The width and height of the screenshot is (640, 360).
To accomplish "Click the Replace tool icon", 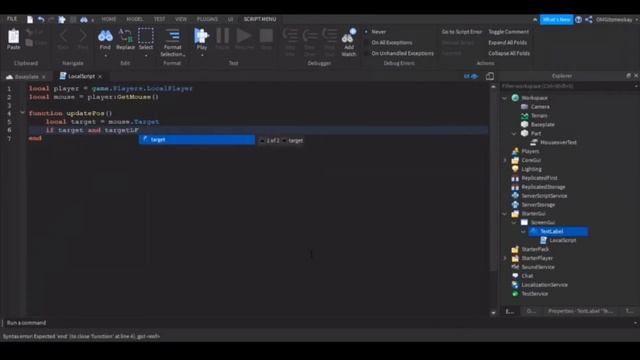I will 125,36.
